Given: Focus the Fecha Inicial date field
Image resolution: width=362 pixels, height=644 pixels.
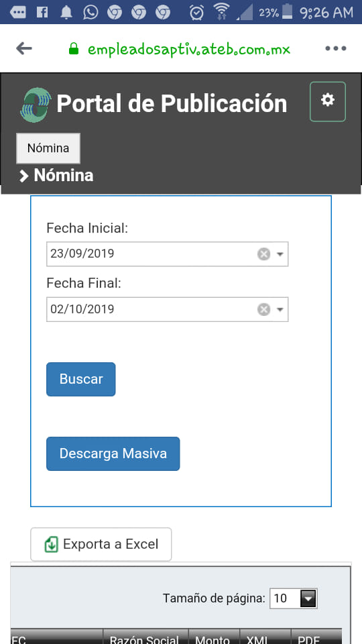Looking at the screenshot, I should (x=168, y=254).
